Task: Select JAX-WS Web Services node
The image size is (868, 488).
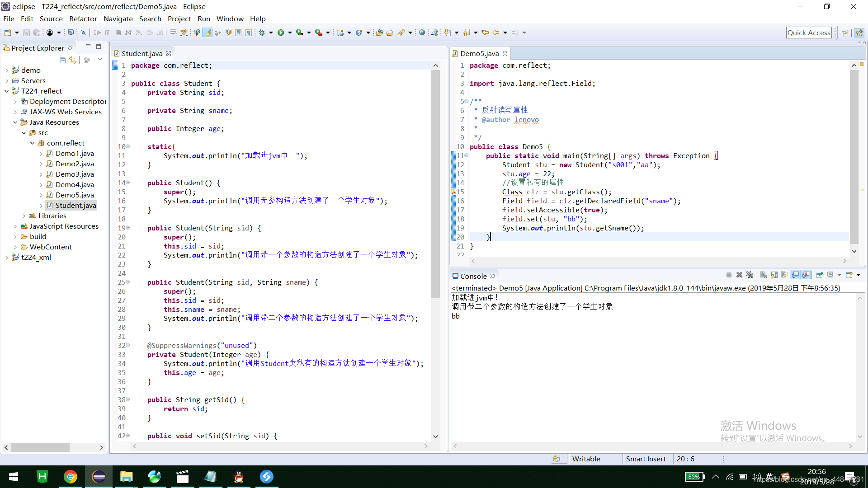Action: [66, 112]
